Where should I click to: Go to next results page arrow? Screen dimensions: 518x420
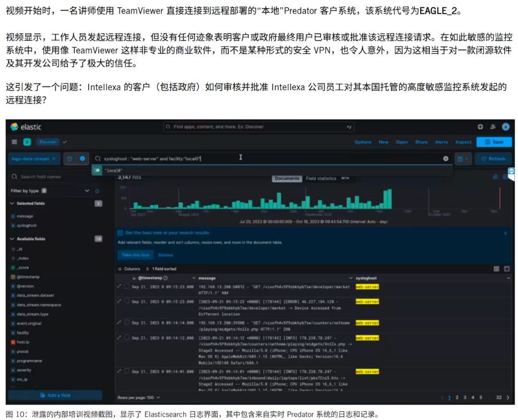click(x=508, y=397)
